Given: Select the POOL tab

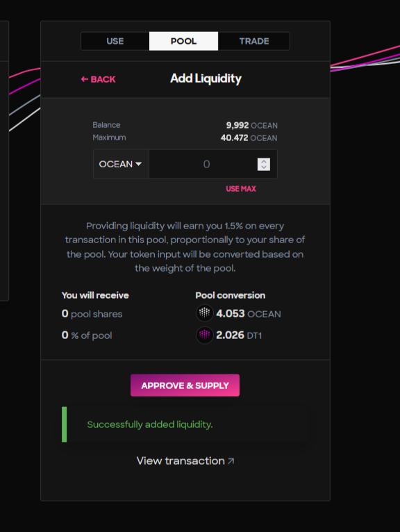Looking at the screenshot, I should coord(183,41).
